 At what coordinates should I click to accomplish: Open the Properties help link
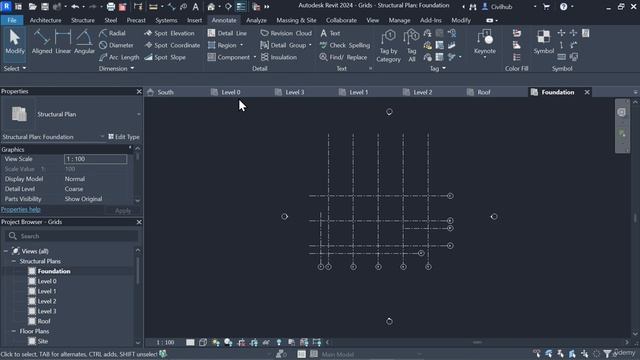[21, 209]
